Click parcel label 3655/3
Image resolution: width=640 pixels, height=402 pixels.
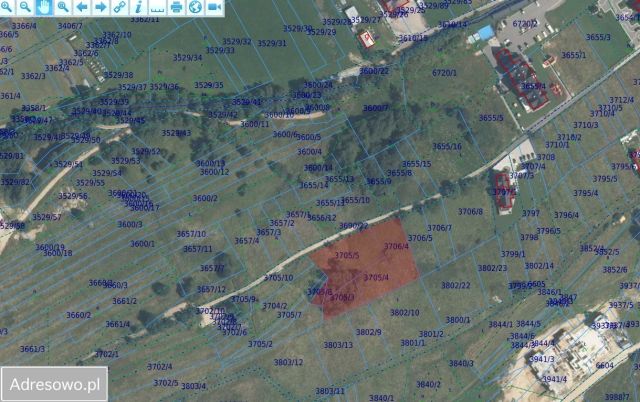(598, 37)
